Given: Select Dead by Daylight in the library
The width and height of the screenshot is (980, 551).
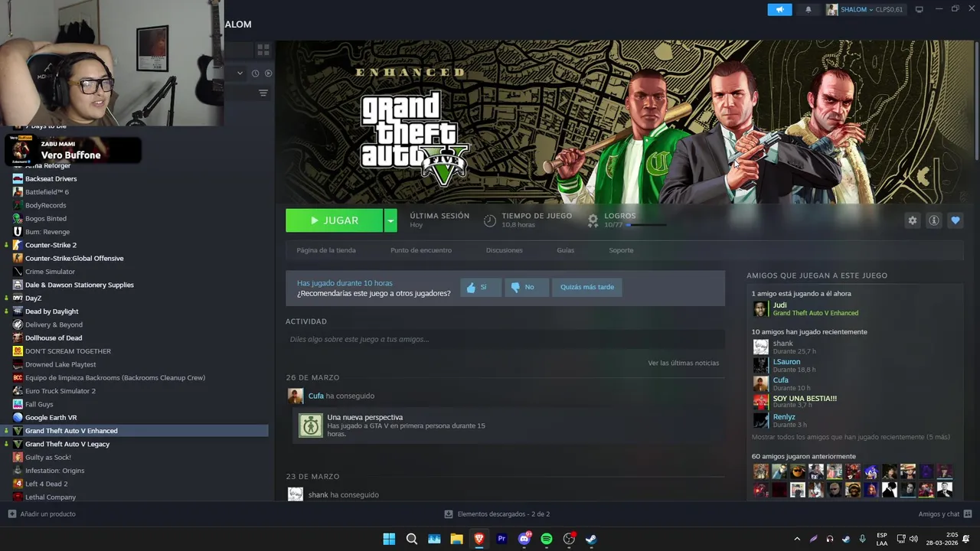Looking at the screenshot, I should (51, 311).
